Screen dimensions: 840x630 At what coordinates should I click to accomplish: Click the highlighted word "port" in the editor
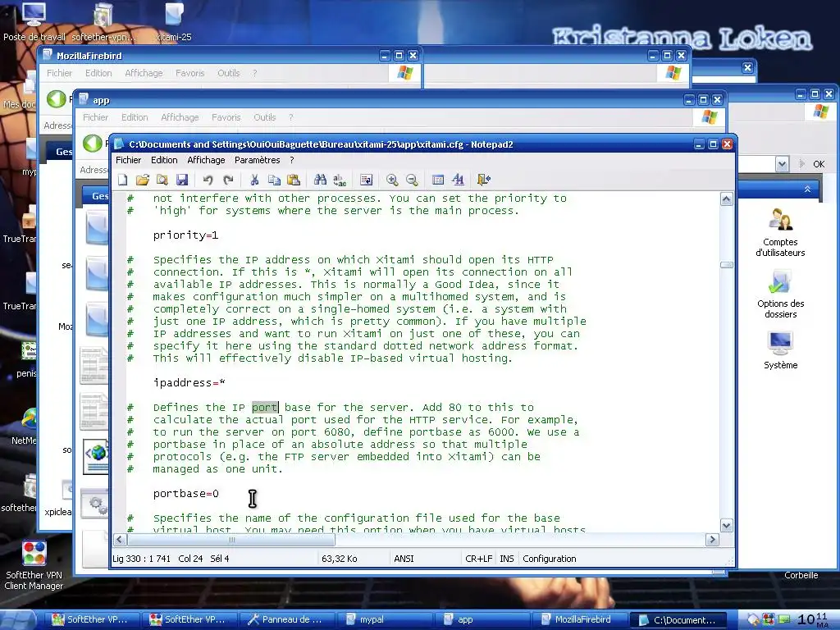265,408
